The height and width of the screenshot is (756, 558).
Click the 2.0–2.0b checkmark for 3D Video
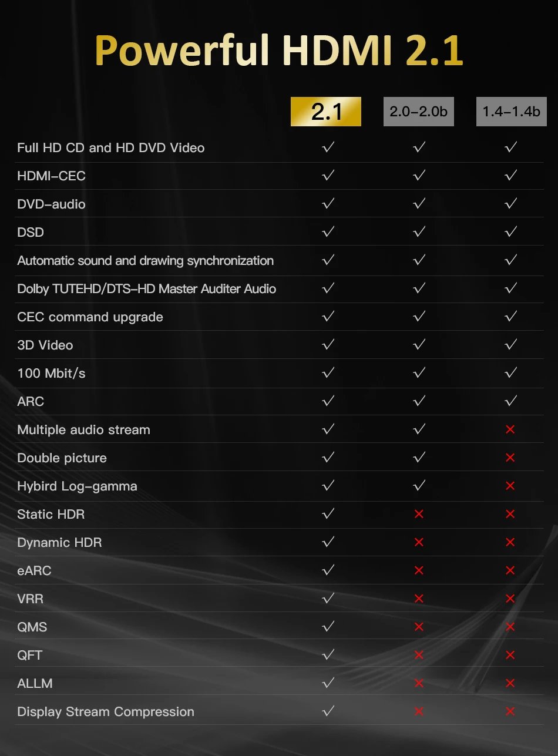[x=419, y=344]
